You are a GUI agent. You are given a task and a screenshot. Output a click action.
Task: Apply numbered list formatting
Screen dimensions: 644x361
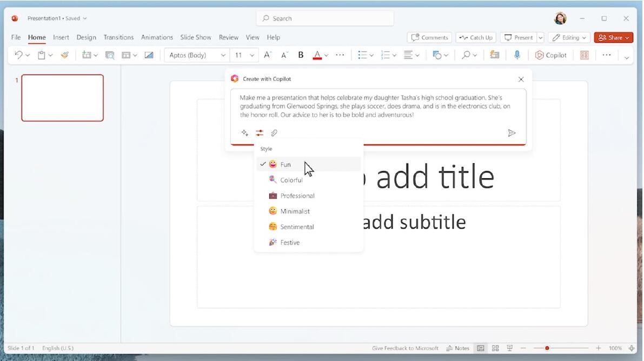[x=385, y=55]
